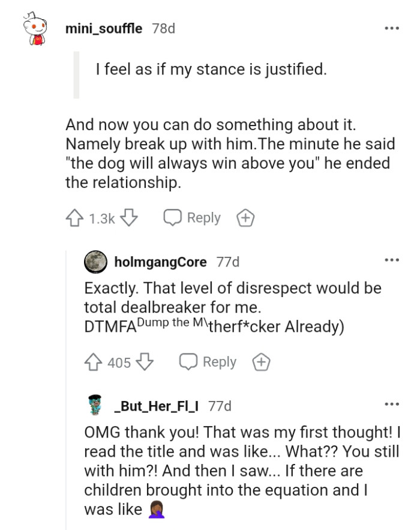This screenshot has height=530, width=420.
Task: Open mini_souffle comment options menu
Action: [x=391, y=28]
